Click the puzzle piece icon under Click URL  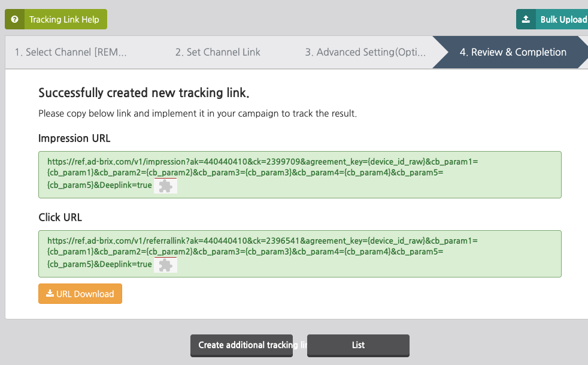click(165, 264)
